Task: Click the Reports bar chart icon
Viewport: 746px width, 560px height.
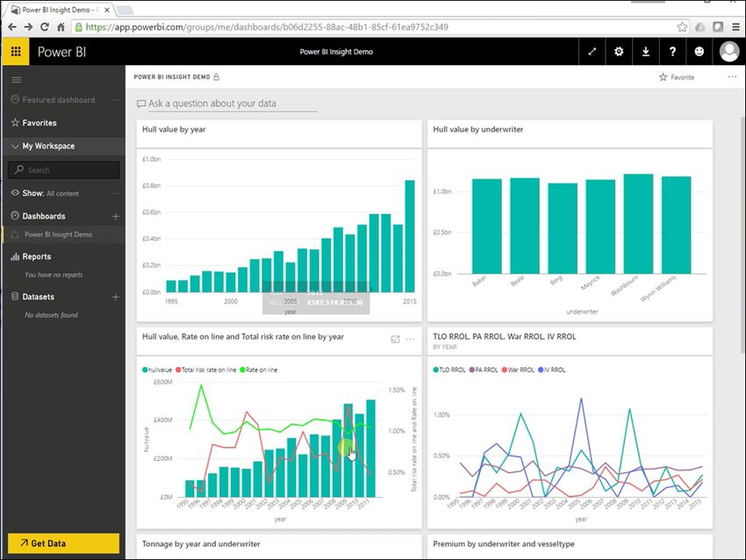Action: 15,257
